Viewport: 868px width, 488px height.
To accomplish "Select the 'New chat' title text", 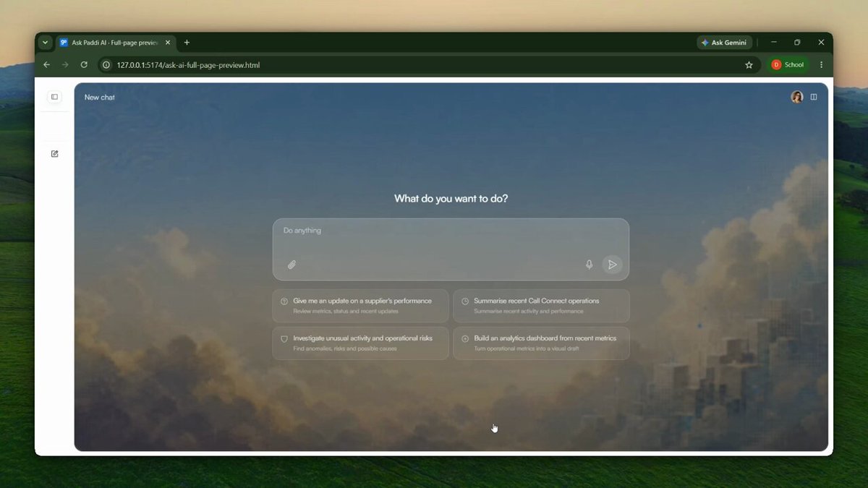I will [100, 97].
